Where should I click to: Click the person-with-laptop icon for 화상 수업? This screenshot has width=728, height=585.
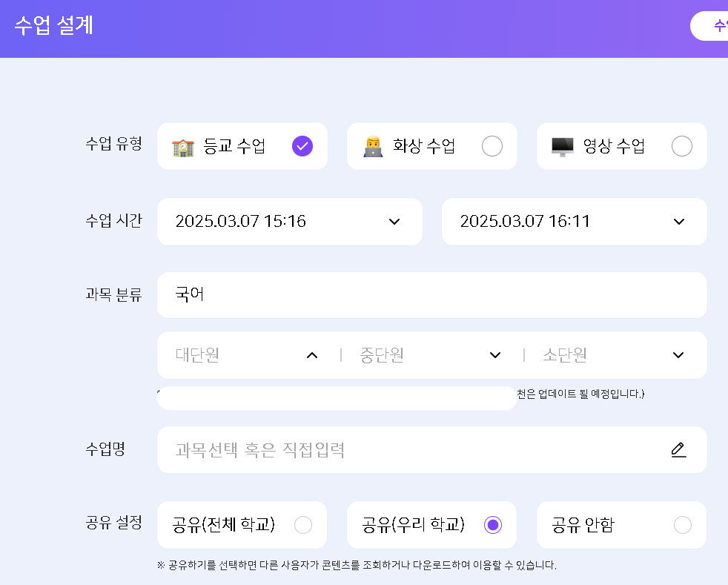tap(372, 147)
